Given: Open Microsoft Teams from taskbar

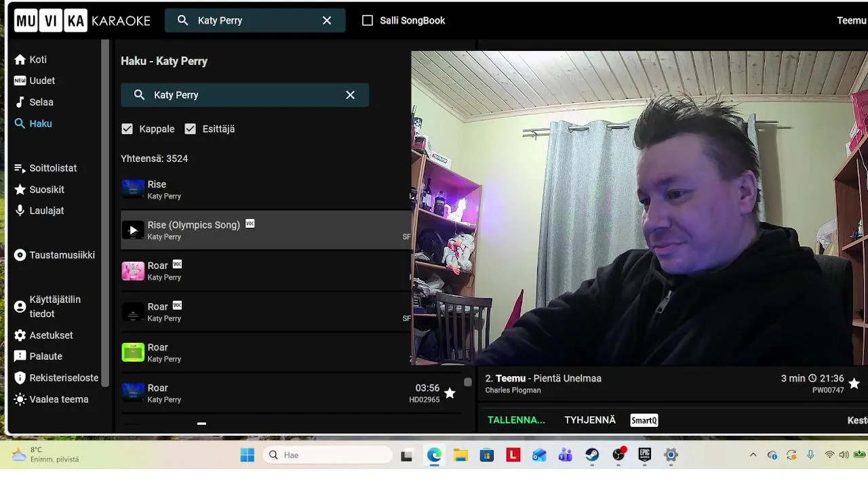Looking at the screenshot, I should [x=566, y=455].
